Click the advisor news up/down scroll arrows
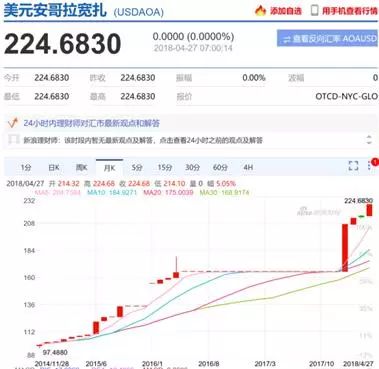 [x=369, y=140]
